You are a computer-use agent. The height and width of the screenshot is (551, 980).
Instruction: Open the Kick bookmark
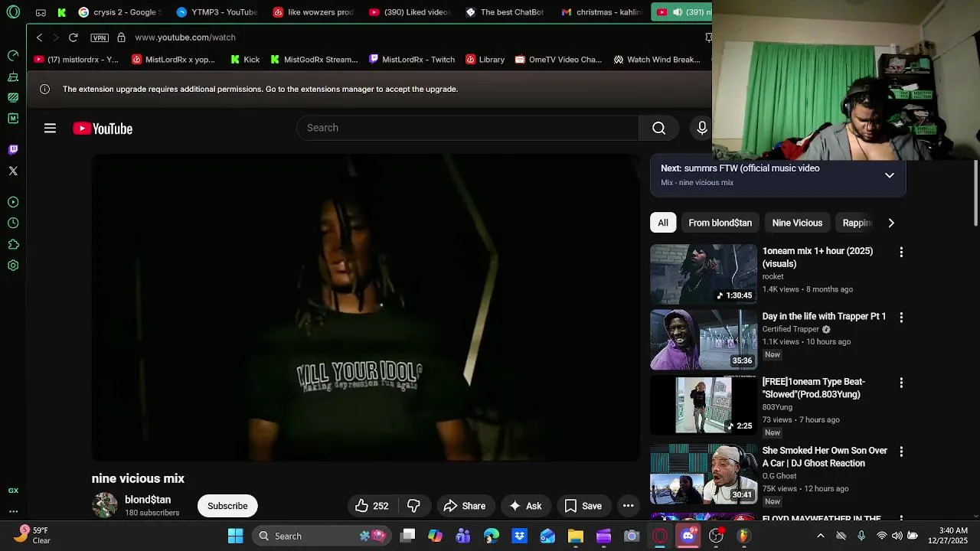244,60
